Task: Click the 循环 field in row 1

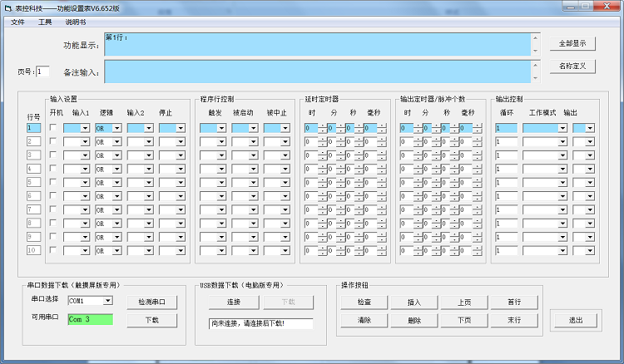Action: click(506, 128)
